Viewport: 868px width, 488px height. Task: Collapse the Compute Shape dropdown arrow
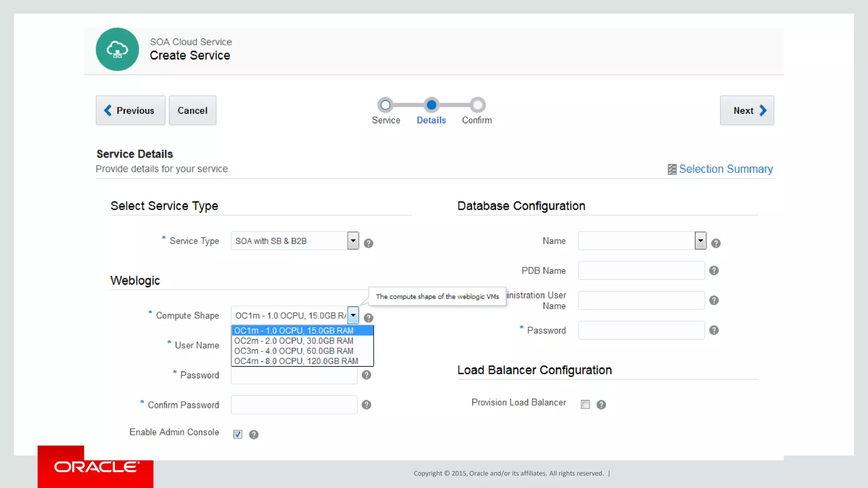(353, 315)
